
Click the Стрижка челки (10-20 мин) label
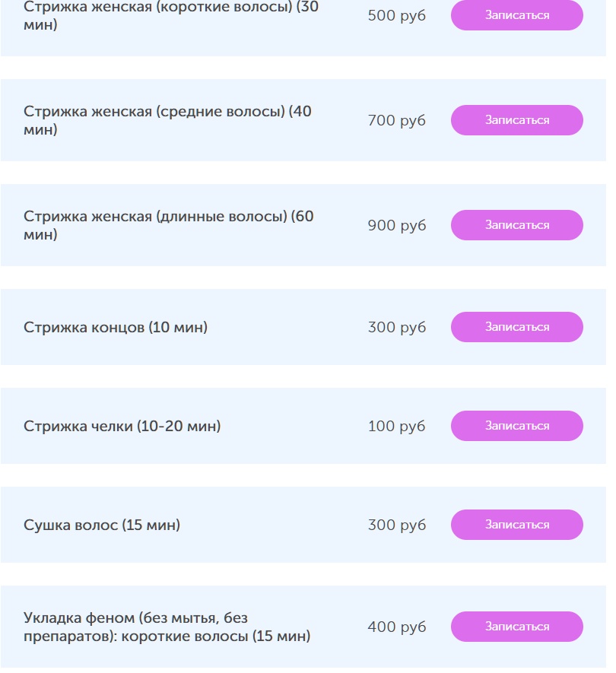click(122, 426)
